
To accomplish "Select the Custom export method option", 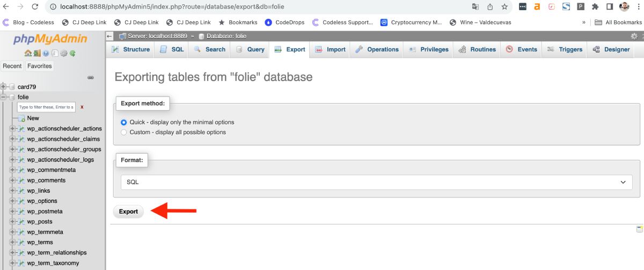I will [x=124, y=132].
